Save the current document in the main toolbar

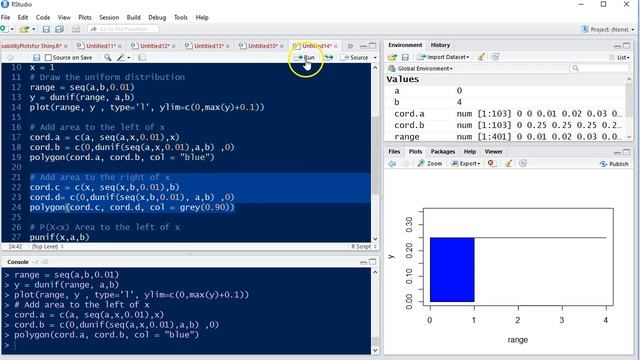click(46, 29)
